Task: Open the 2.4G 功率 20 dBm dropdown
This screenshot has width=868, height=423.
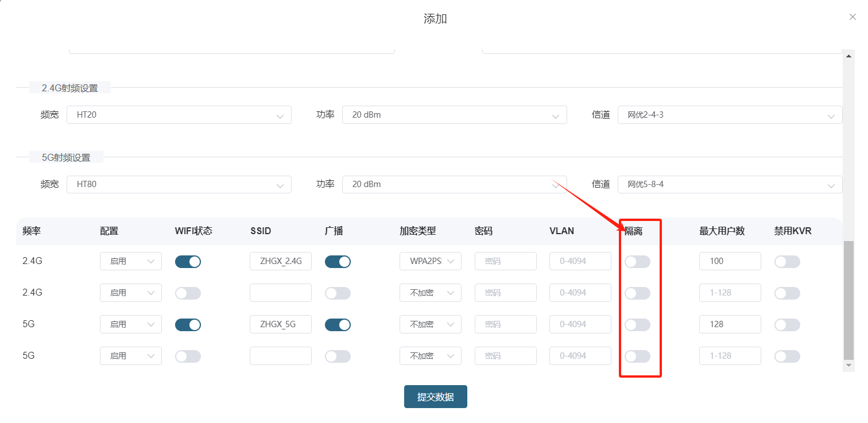Action: [454, 115]
